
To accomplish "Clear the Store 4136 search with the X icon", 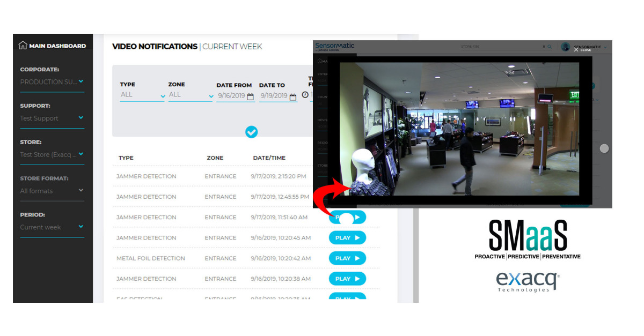I will pyautogui.click(x=544, y=47).
